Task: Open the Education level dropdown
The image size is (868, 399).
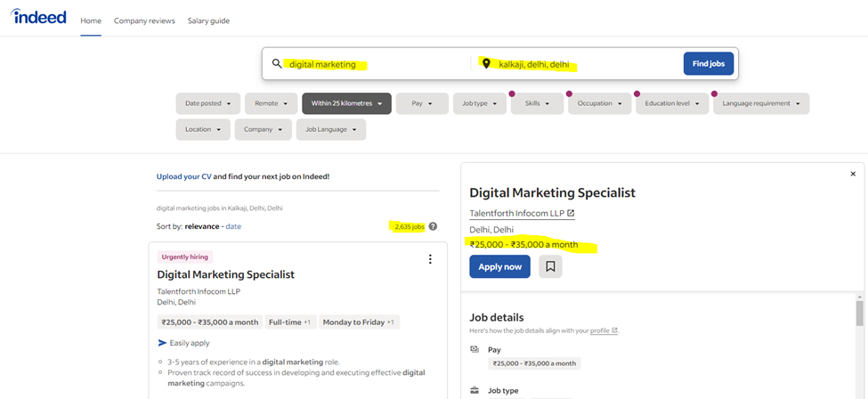Action: [x=672, y=103]
